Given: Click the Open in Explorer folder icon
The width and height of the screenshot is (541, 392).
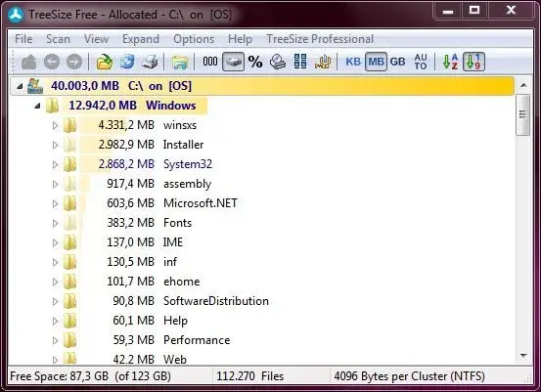Looking at the screenshot, I should point(180,63).
